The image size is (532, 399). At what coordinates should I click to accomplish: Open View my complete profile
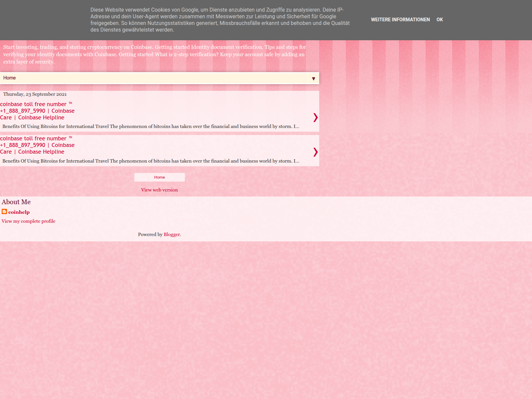click(28, 221)
